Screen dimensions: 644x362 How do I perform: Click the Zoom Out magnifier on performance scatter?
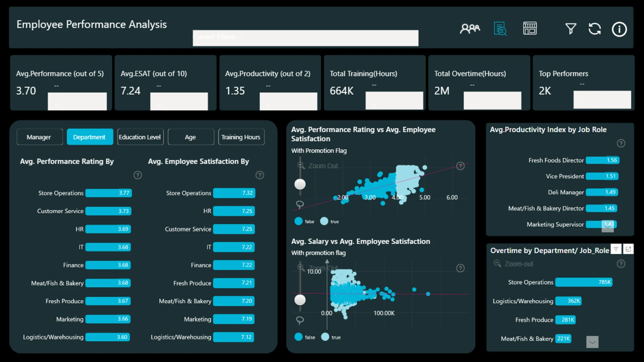click(x=301, y=166)
